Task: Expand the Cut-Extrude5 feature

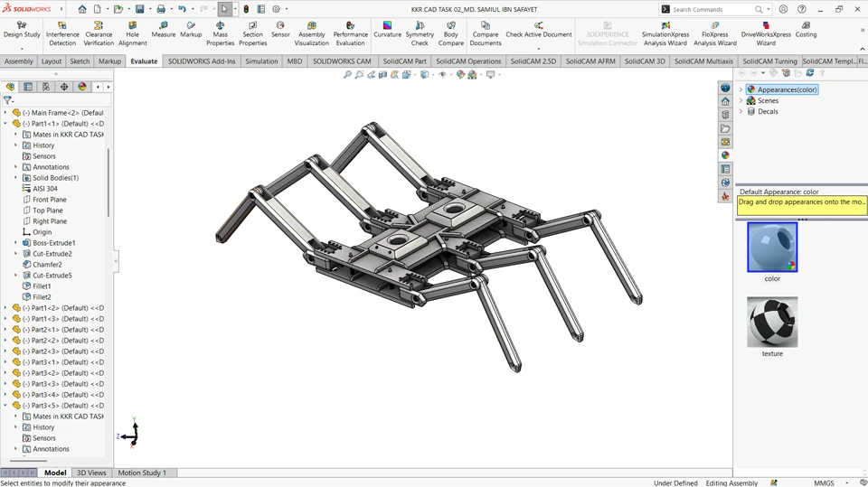Action: click(15, 275)
